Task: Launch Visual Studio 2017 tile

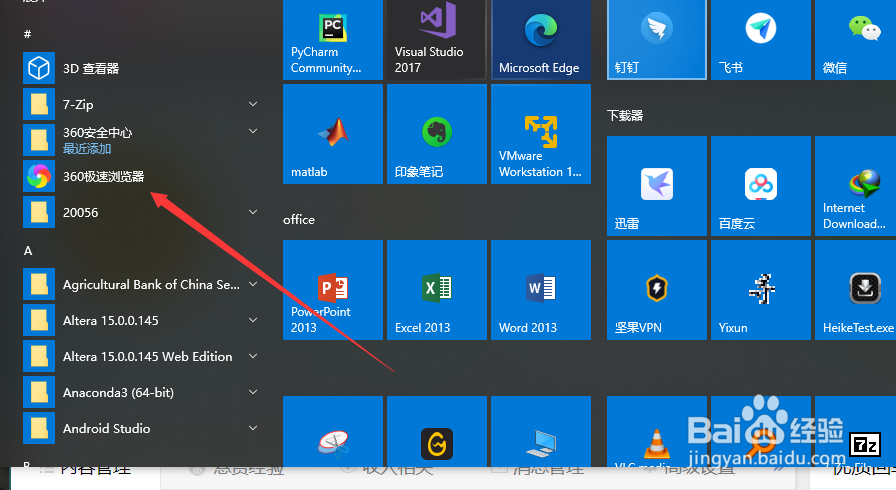Action: pyautogui.click(x=437, y=39)
